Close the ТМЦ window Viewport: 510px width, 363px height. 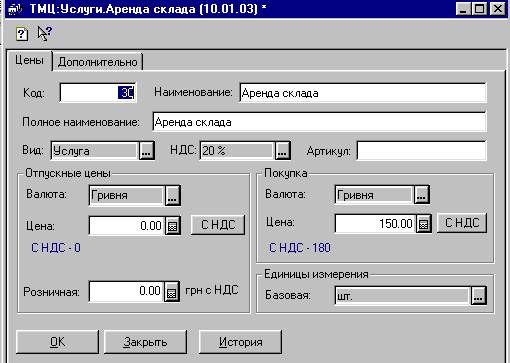pos(498,8)
